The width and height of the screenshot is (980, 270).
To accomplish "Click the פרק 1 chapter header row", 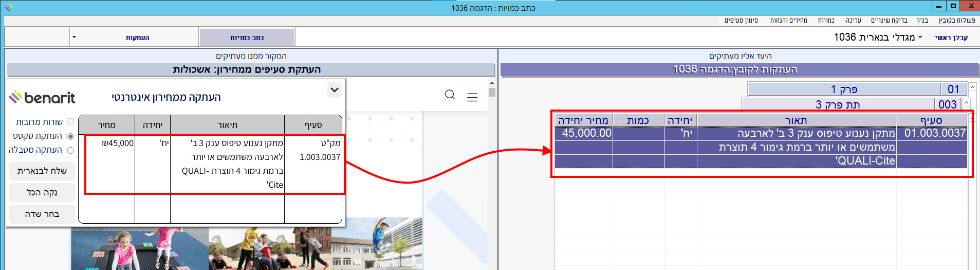I will (x=844, y=89).
